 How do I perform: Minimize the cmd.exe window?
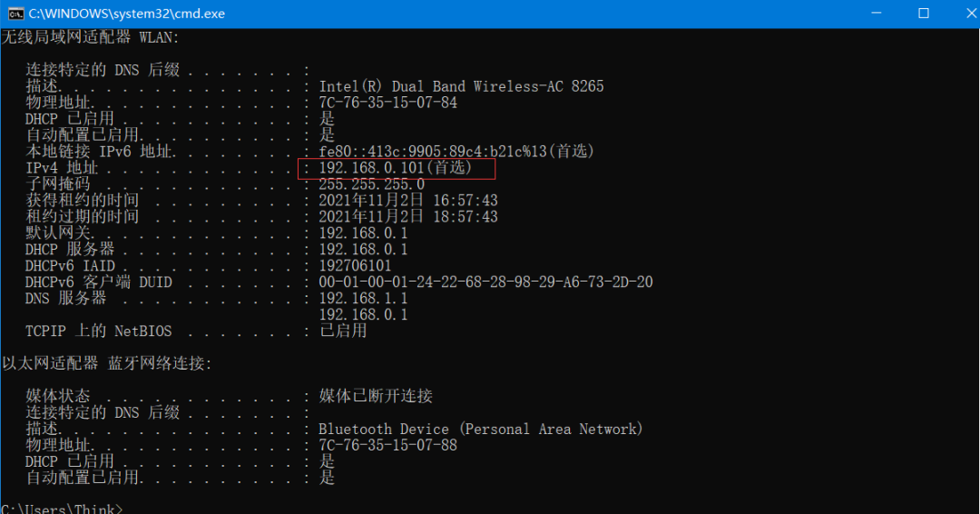(877, 13)
